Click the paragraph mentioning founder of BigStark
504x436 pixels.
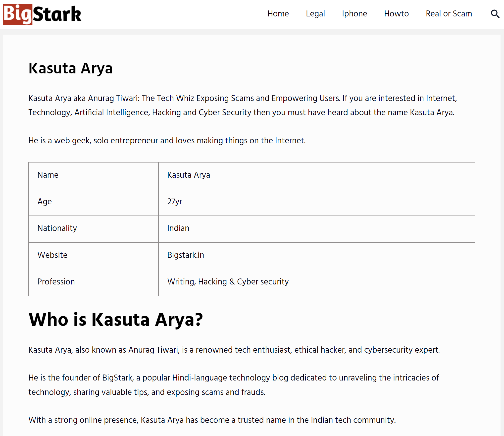tap(234, 385)
